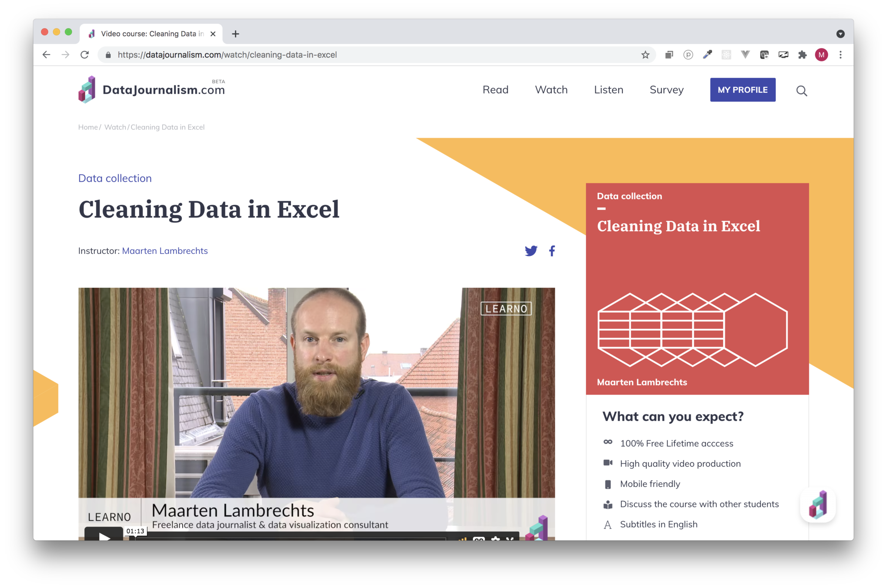Click the Home breadcrumb link
Screen dimensions: 887x588
[88, 127]
